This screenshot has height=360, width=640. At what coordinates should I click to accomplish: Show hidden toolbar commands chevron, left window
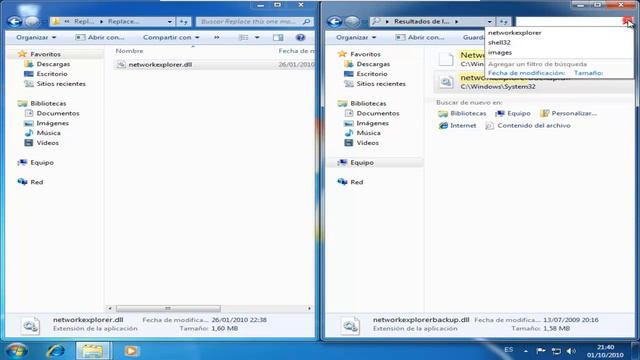coord(216,37)
